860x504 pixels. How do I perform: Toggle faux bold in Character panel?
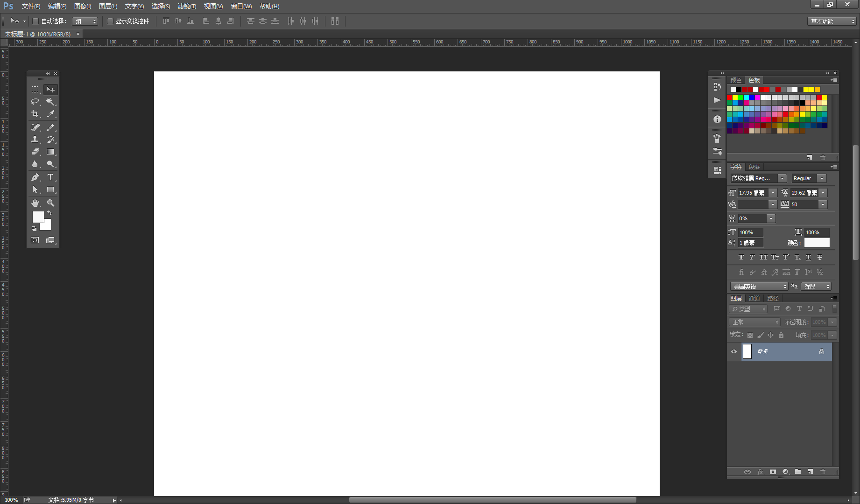[741, 257]
